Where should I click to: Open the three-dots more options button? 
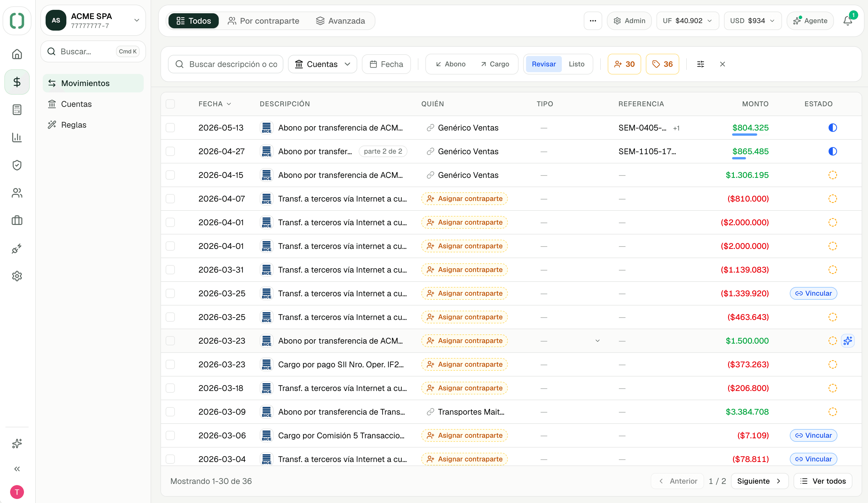tap(593, 21)
